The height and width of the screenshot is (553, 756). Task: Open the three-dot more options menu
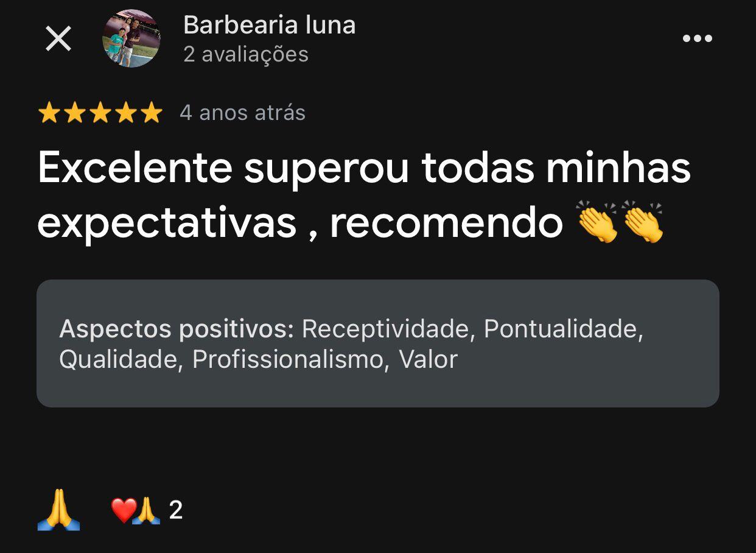697,39
